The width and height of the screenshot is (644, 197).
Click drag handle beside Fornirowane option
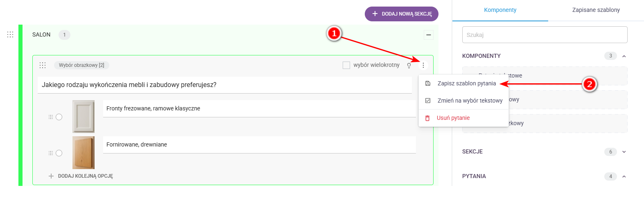click(x=51, y=153)
